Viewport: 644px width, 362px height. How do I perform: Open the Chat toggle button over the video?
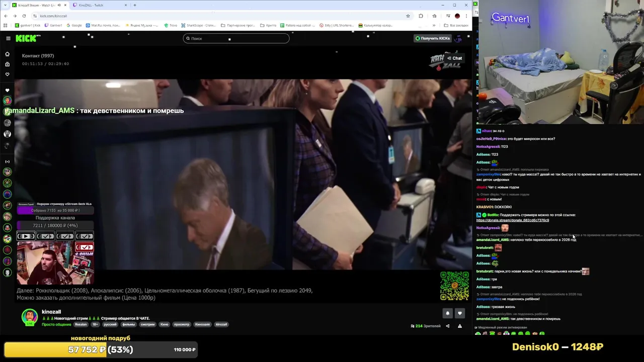tap(454, 58)
